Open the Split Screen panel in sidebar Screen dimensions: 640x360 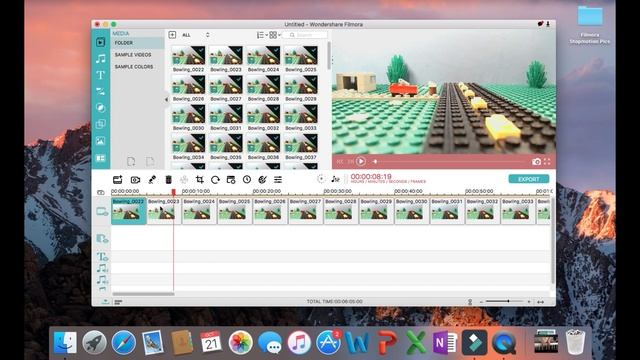tap(100, 158)
